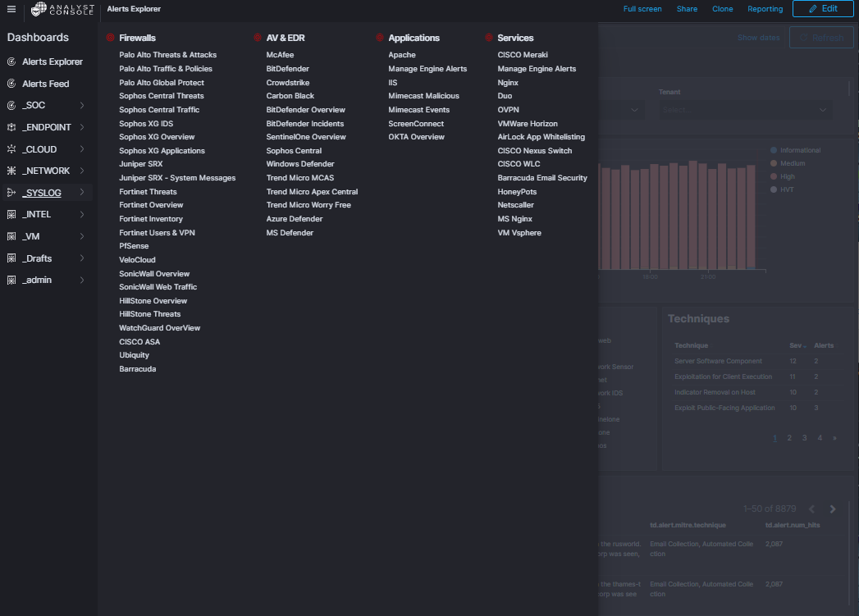The image size is (859, 616).
Task: Click the _Drafts sidebar icon
Action: [11, 258]
